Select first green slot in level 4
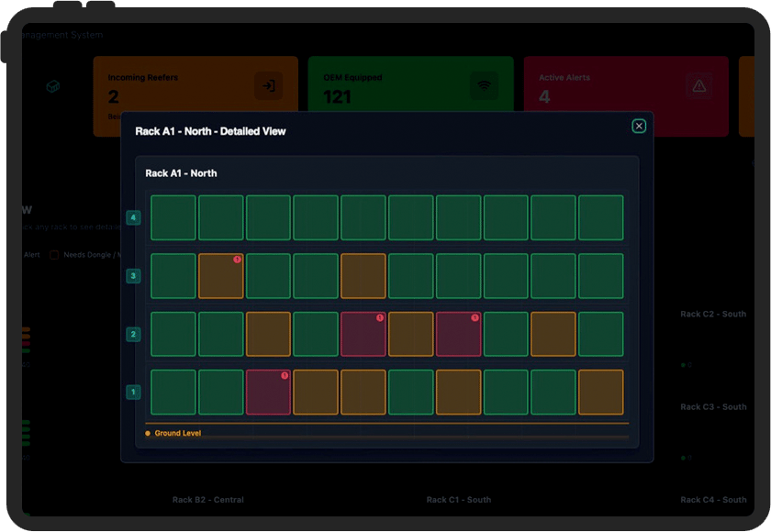This screenshot has width=771, height=532. click(173, 218)
